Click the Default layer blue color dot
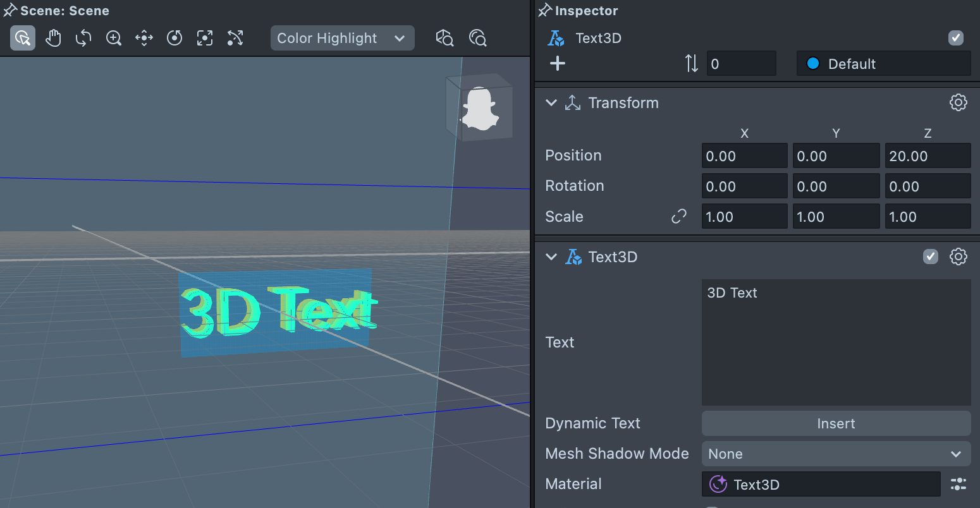Image resolution: width=980 pixels, height=508 pixels. pyautogui.click(x=813, y=64)
